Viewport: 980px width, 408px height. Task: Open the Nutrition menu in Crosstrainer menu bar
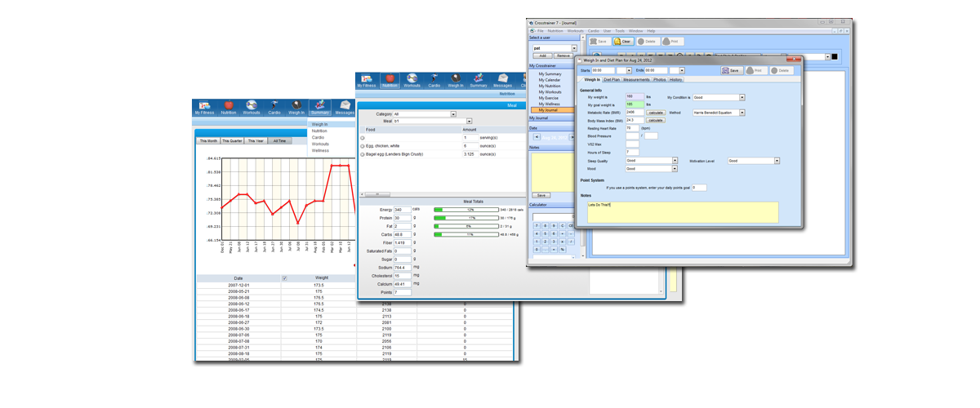555,31
